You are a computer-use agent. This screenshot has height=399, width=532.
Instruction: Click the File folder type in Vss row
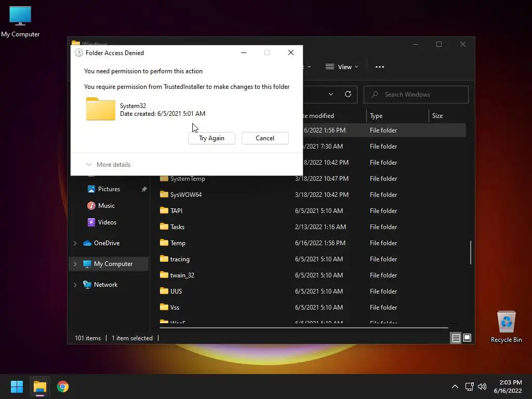[x=383, y=308]
